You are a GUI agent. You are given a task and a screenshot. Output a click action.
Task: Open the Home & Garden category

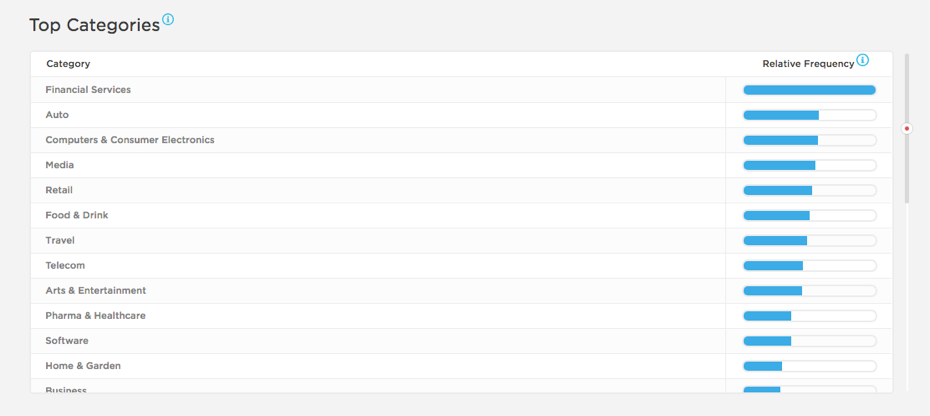(x=83, y=366)
